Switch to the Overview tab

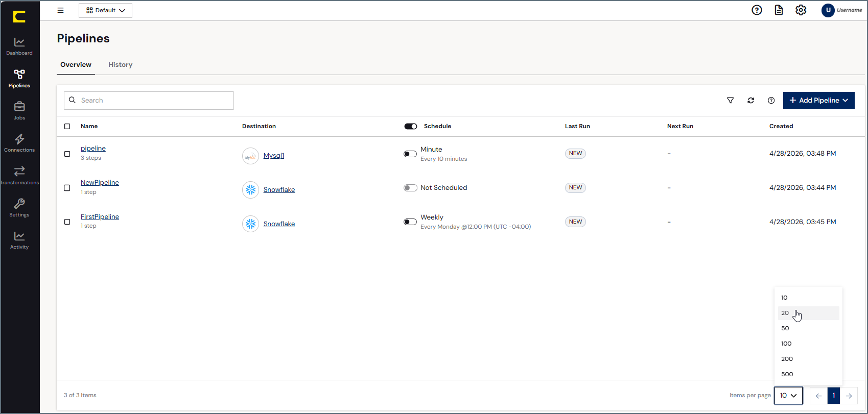76,65
